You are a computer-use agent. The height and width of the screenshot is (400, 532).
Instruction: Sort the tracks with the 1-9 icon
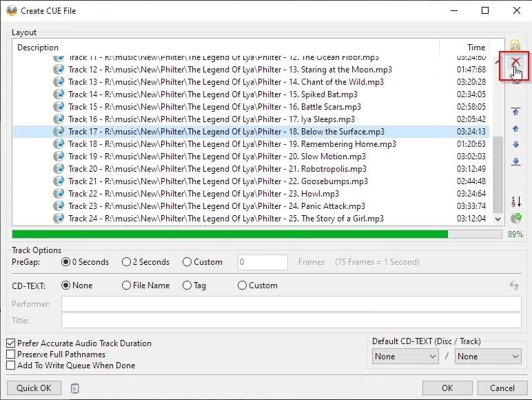pyautogui.click(x=515, y=201)
